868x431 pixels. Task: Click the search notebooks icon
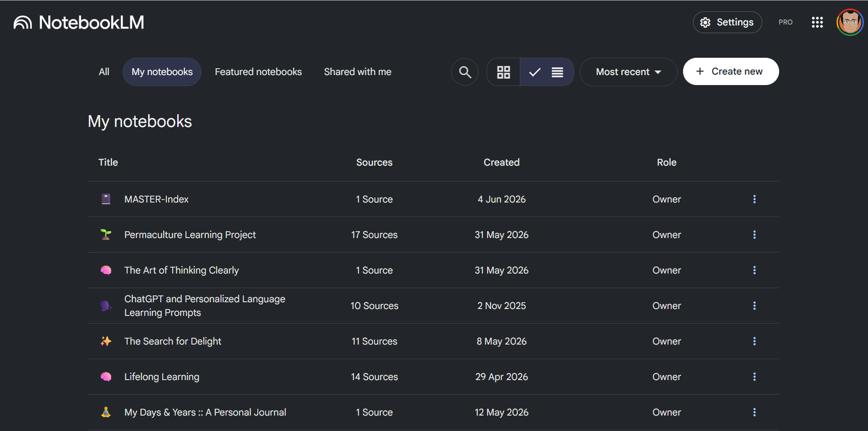465,72
